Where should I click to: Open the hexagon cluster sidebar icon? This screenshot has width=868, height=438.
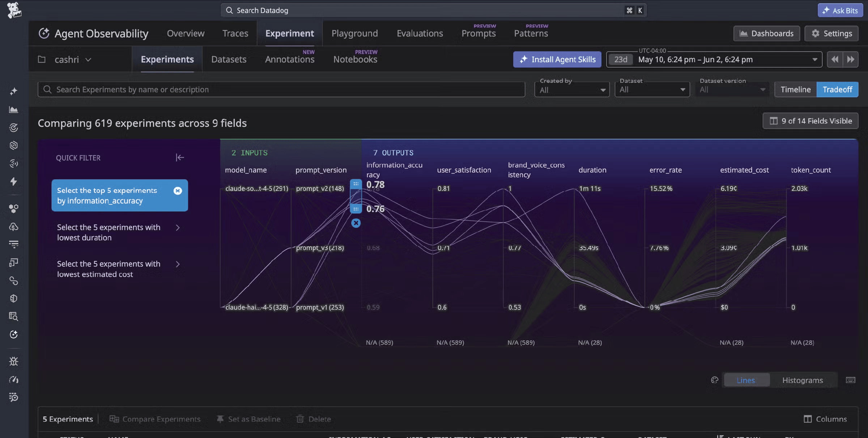click(x=14, y=209)
